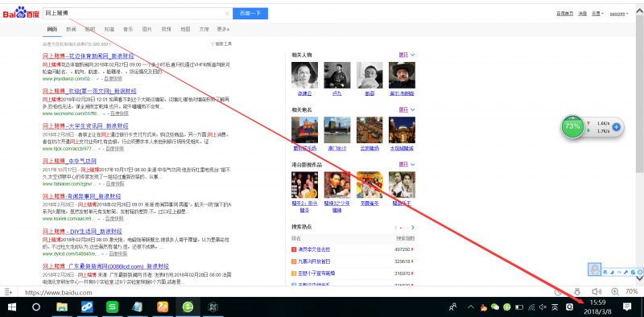Switch to the 新闻 tab
The height and width of the screenshot is (317, 644).
point(71,29)
